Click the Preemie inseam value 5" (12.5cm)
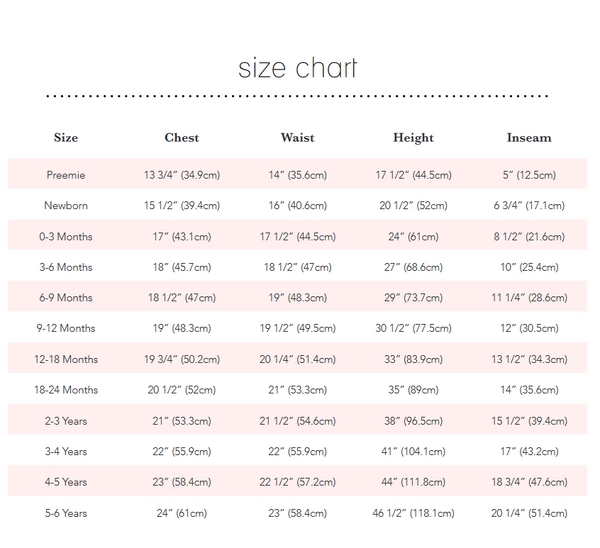600x548 pixels. [x=529, y=175]
